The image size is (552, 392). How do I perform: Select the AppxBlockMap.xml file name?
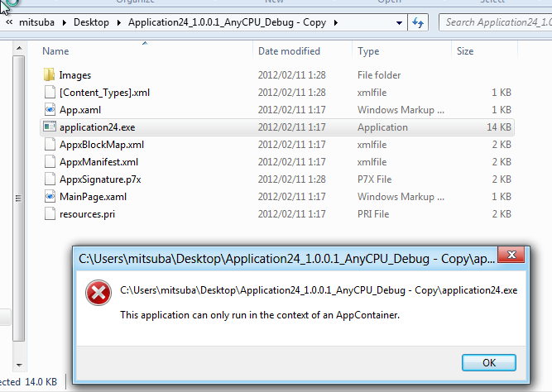tap(102, 145)
